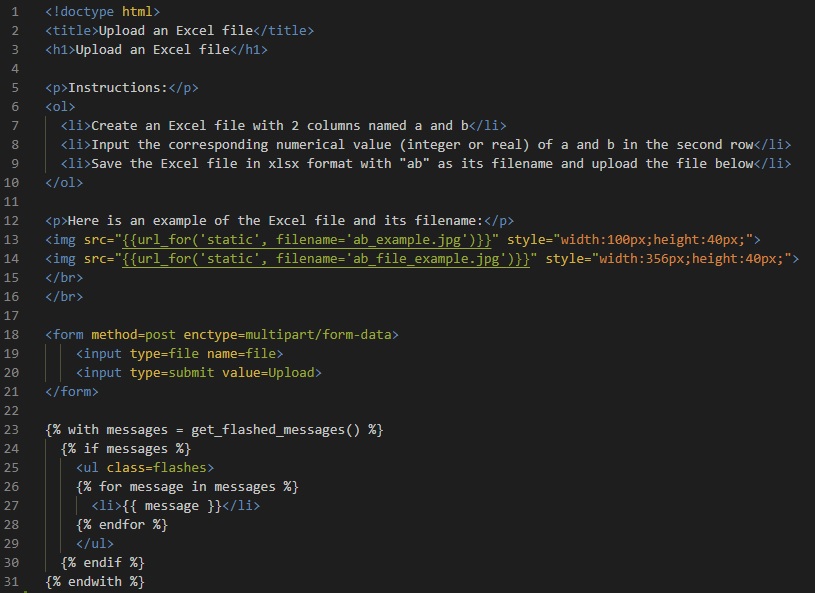Screen dimensions: 815x593
Task: Click the br tag on line 16
Action: coord(64,297)
